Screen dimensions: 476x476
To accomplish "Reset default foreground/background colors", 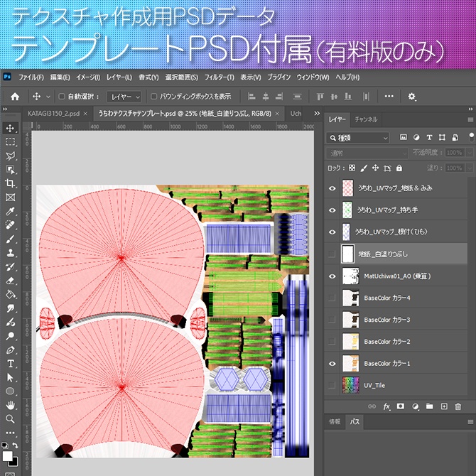I will pos(5,445).
